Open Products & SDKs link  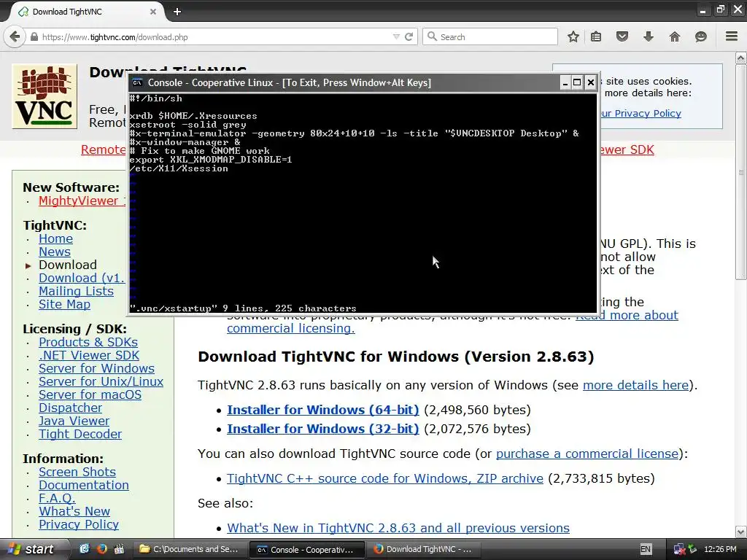88,342
